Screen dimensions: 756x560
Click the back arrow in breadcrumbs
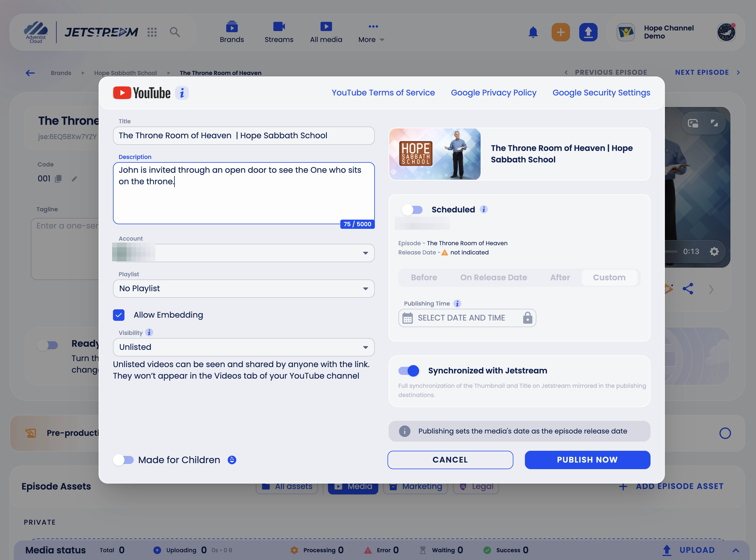[x=30, y=73]
